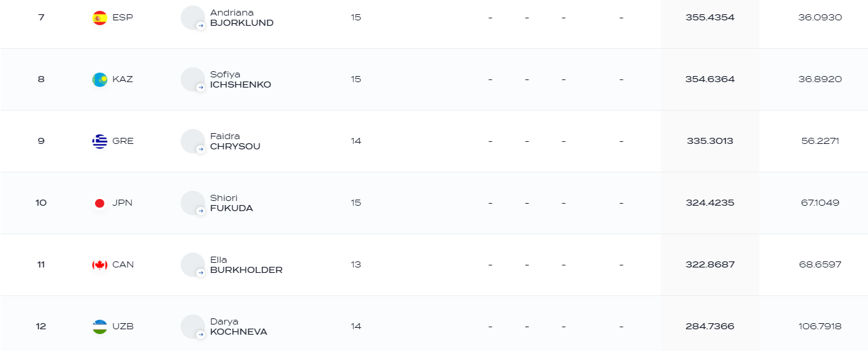Open Shiori Fukuda's profile arrow icon
Screen dimensions: 868x351
[200, 211]
